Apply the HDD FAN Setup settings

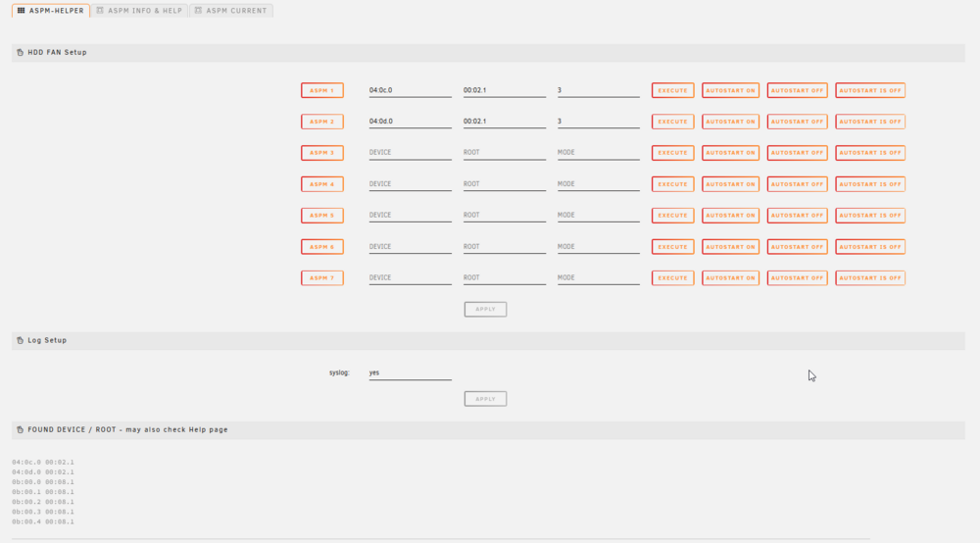pyautogui.click(x=485, y=310)
